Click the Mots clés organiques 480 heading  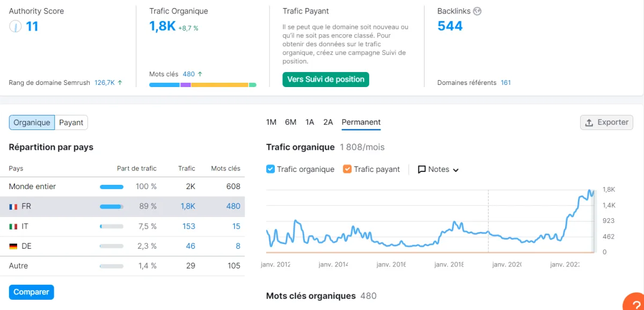pyautogui.click(x=321, y=296)
